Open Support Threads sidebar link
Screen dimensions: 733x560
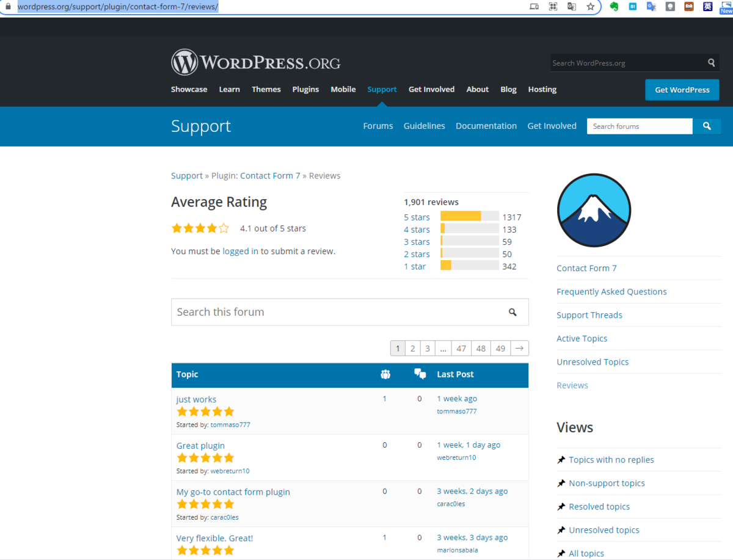589,315
